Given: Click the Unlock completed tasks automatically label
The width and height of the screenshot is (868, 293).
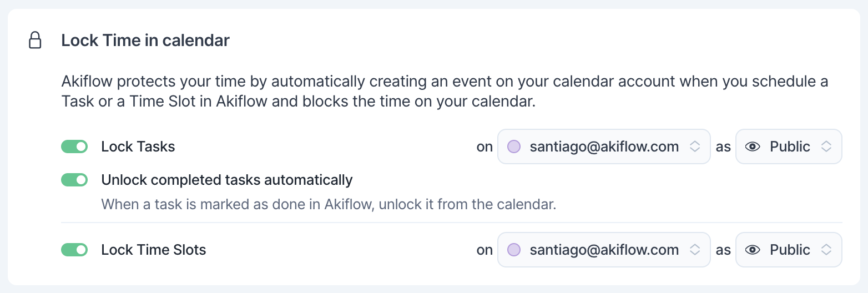Looking at the screenshot, I should [227, 180].
